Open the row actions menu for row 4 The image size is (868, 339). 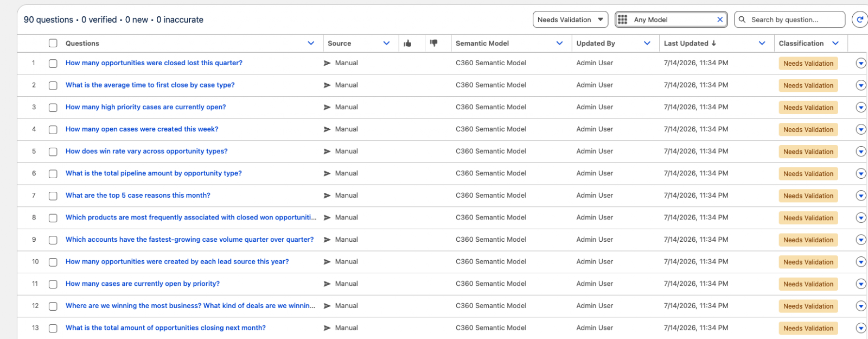pos(860,129)
